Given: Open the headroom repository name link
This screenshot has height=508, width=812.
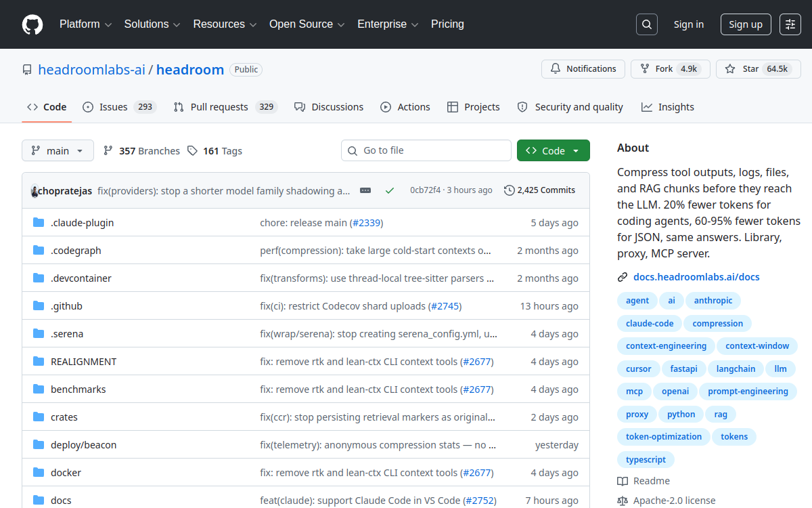Looking at the screenshot, I should pyautogui.click(x=190, y=70).
